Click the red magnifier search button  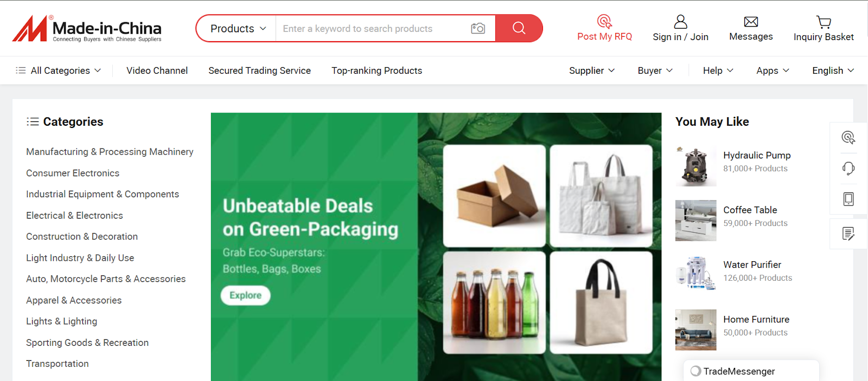pyautogui.click(x=519, y=28)
